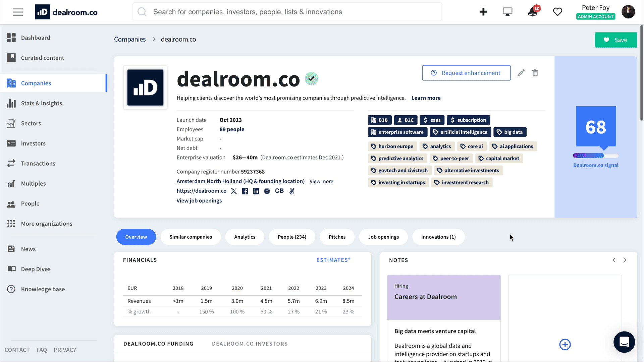Go to previous note with left chevron
Screen dimensions: 644x362
614,260
